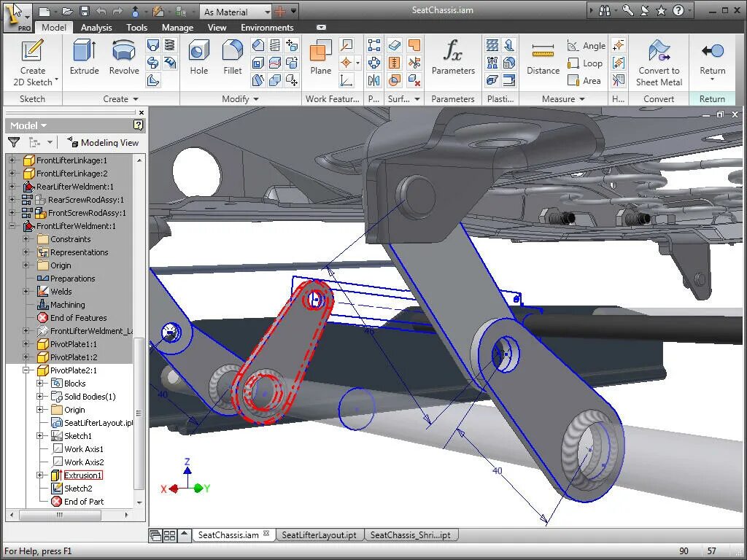
Task: Click the Mirror tool icon
Action: point(374,80)
